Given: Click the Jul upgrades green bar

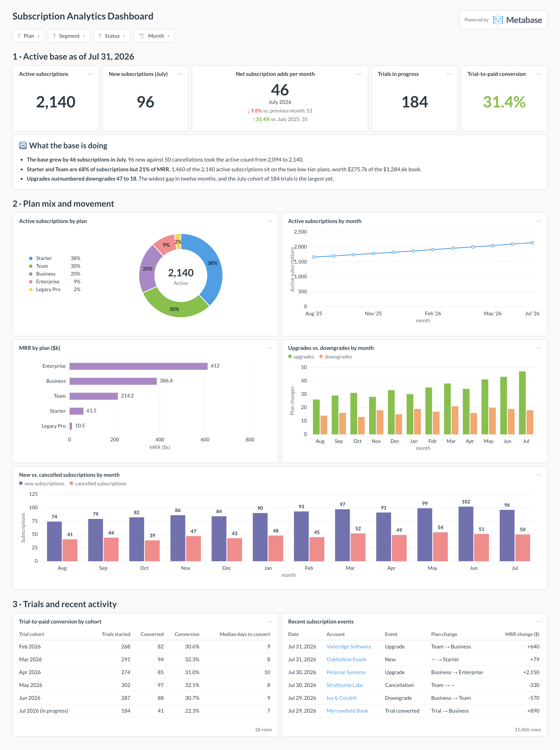Looking at the screenshot, I should pyautogui.click(x=522, y=403).
